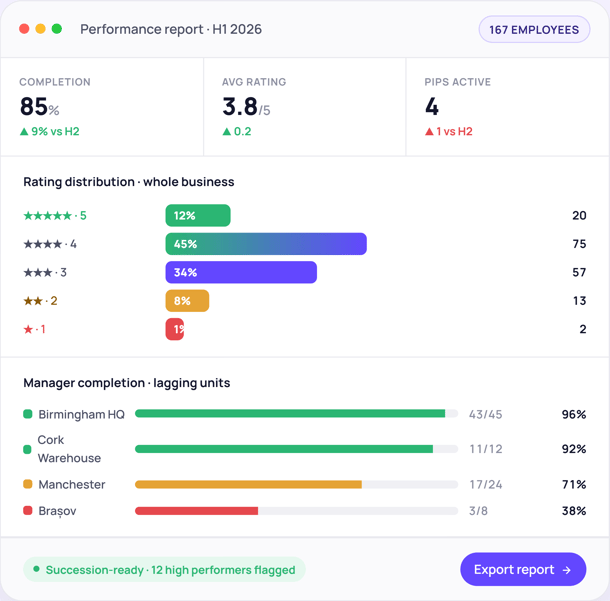Click the four-star rating icons

pyautogui.click(x=43, y=244)
